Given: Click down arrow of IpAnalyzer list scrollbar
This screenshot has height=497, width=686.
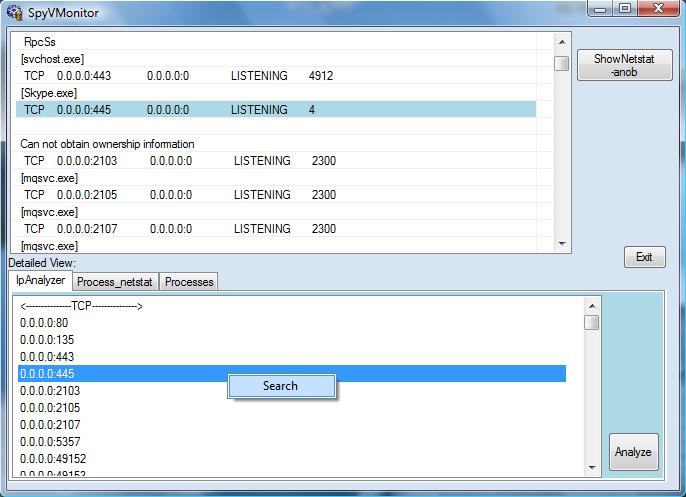Looking at the screenshot, I should [x=591, y=467].
